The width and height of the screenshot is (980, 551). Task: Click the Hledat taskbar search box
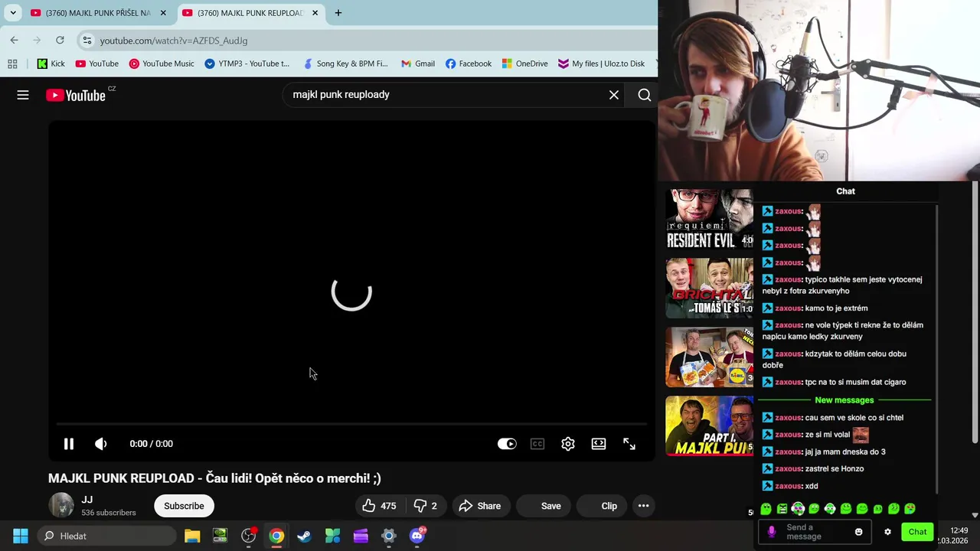click(x=107, y=536)
